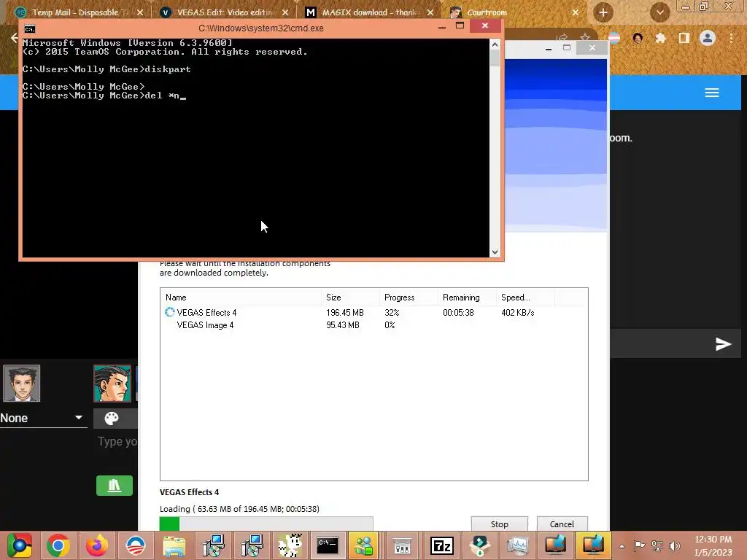Image resolution: width=747 pixels, height=560 pixels.
Task: Open the Chrome new tab plus button
Action: (x=603, y=12)
